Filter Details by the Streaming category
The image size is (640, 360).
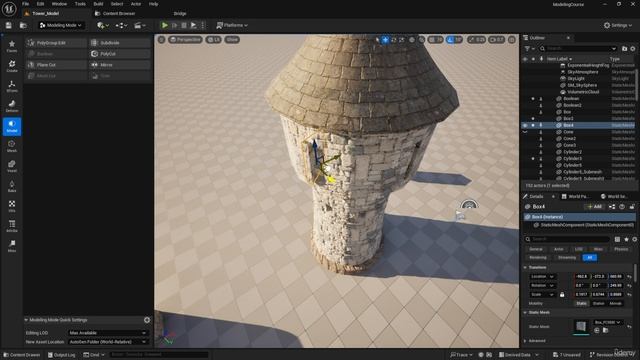click(x=567, y=258)
